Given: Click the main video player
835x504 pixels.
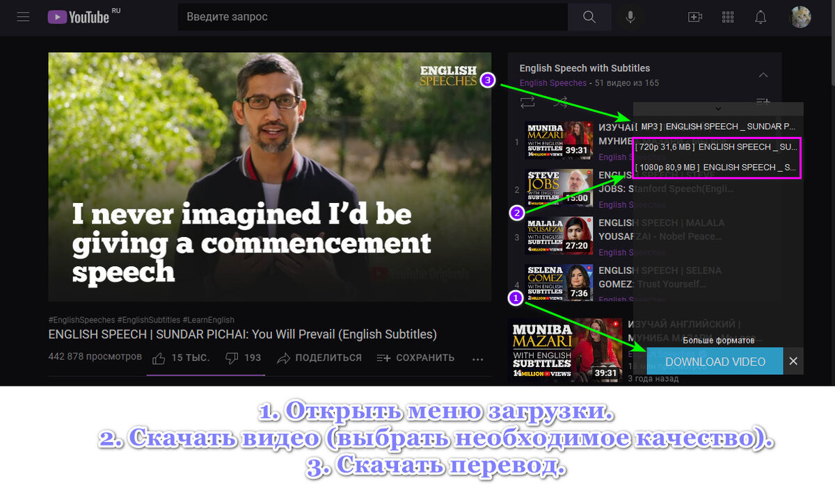Looking at the screenshot, I should coord(270,177).
